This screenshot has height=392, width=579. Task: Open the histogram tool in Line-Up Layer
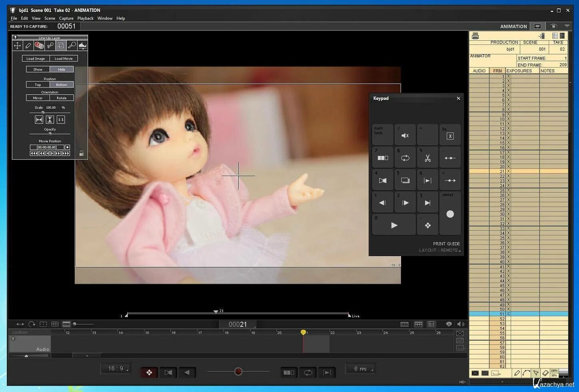[x=82, y=46]
